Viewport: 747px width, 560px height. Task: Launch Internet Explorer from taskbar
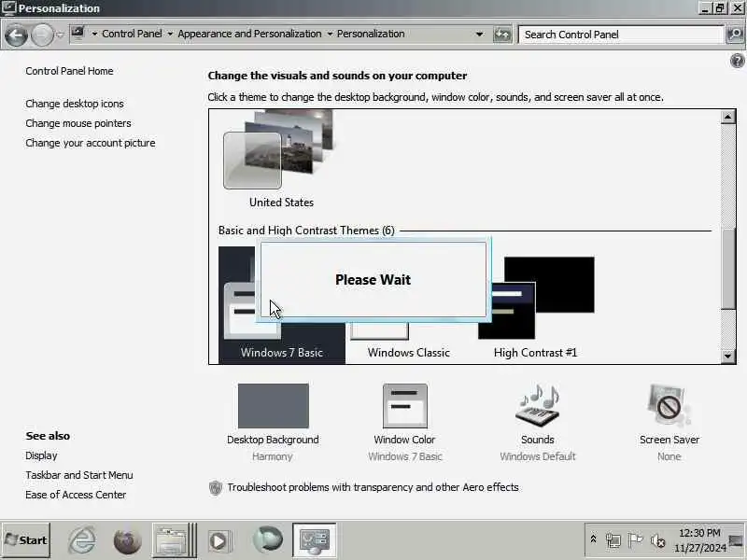[x=82, y=540]
